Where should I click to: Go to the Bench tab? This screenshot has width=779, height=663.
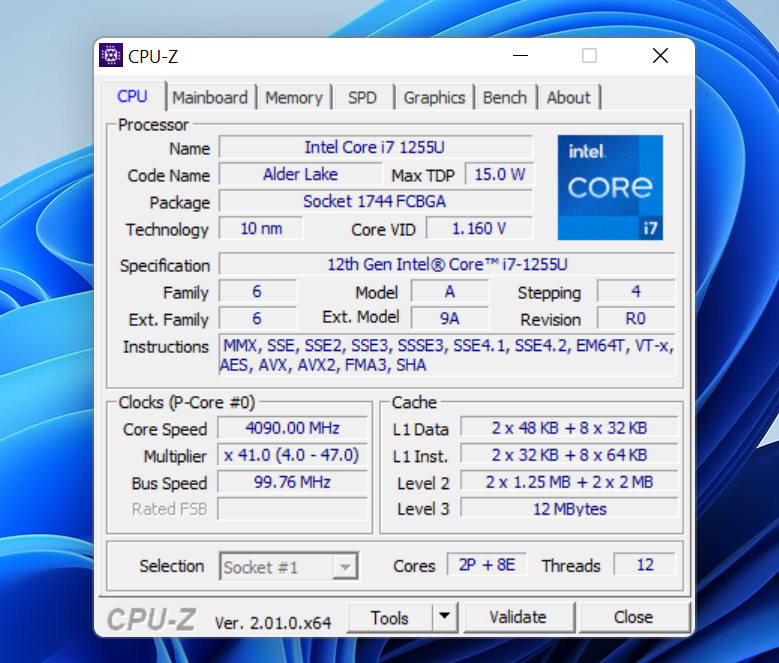[x=505, y=97]
